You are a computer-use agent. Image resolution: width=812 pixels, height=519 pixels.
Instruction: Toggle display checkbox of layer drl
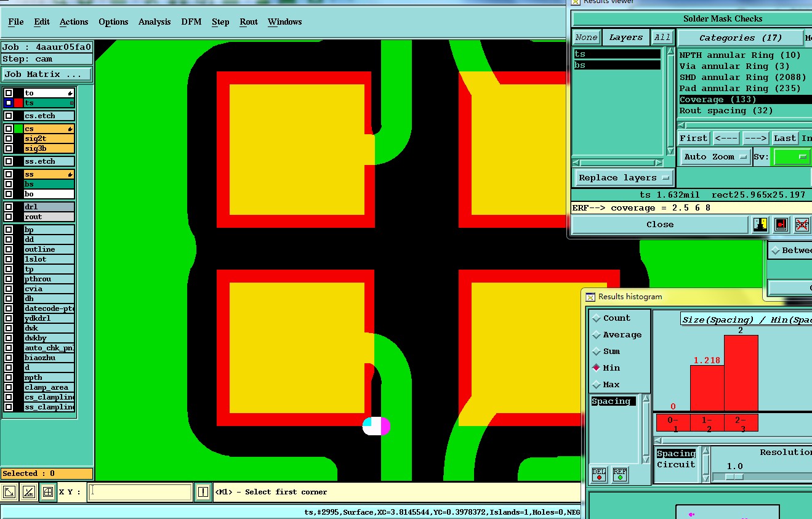[9, 207]
